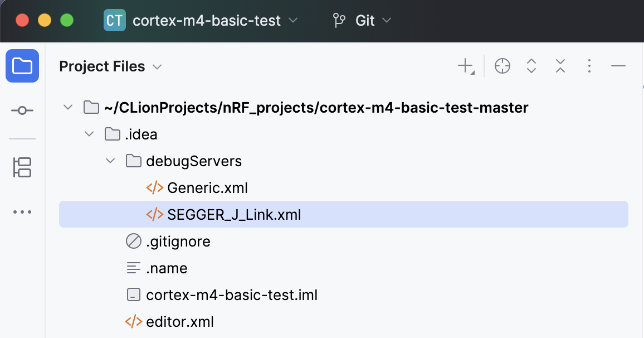The height and width of the screenshot is (338, 644).
Task: Collapse the debugServers folder
Action: [x=110, y=161]
